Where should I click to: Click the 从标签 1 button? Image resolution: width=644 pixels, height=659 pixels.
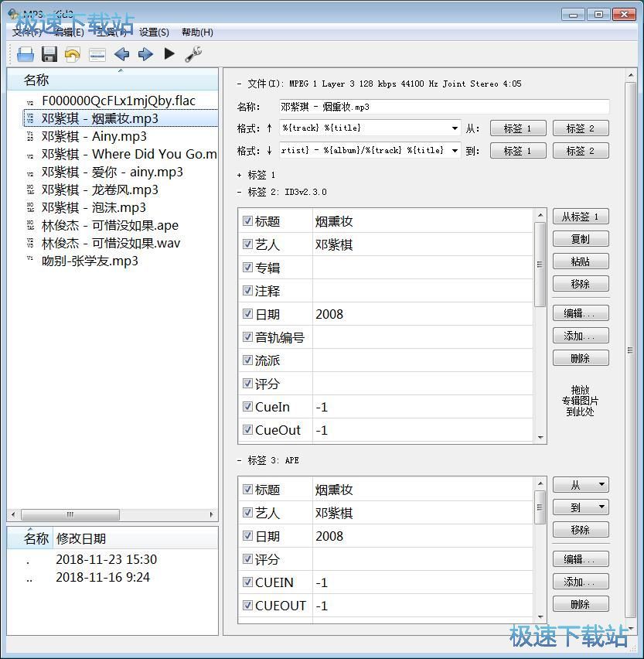580,216
